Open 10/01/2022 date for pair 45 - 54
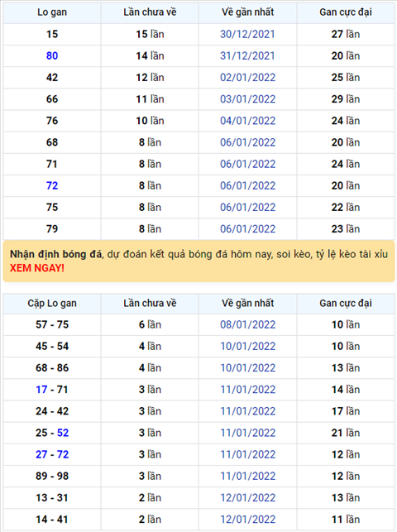397x532 pixels. 247,346
